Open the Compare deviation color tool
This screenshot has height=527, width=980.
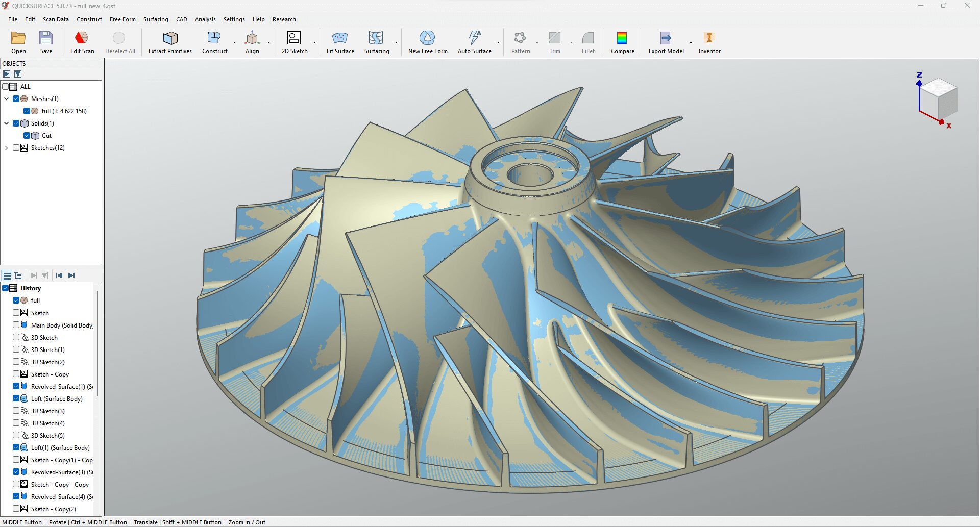pyautogui.click(x=622, y=42)
